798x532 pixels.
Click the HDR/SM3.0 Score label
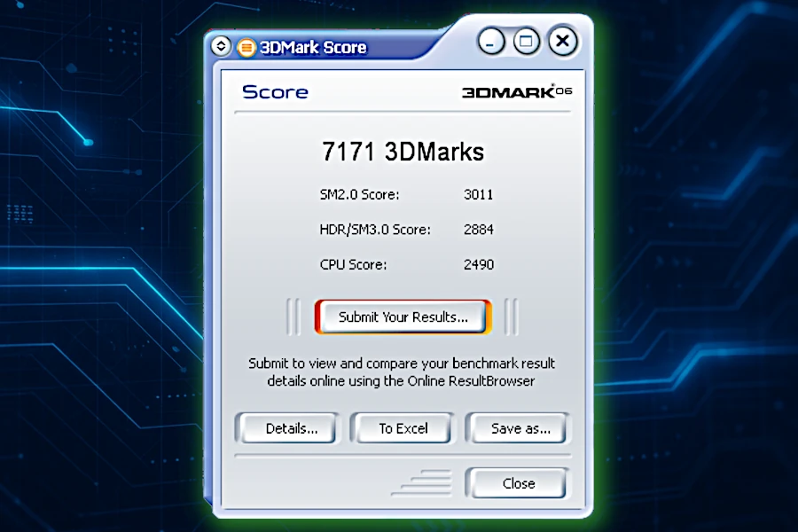pos(375,230)
